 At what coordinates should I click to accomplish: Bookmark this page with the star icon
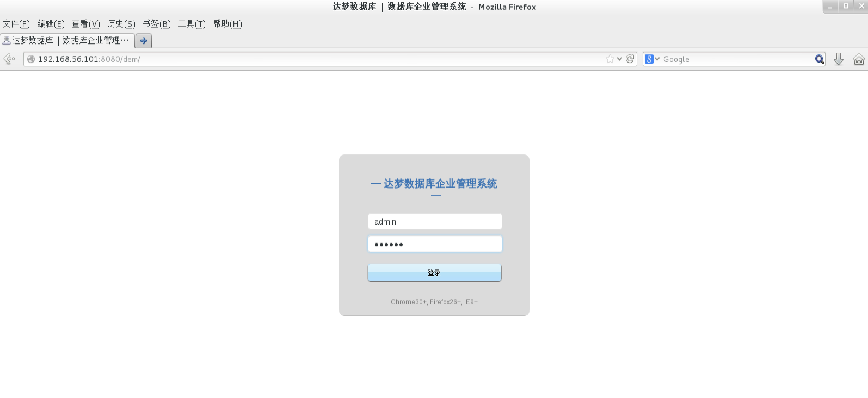[x=610, y=59]
